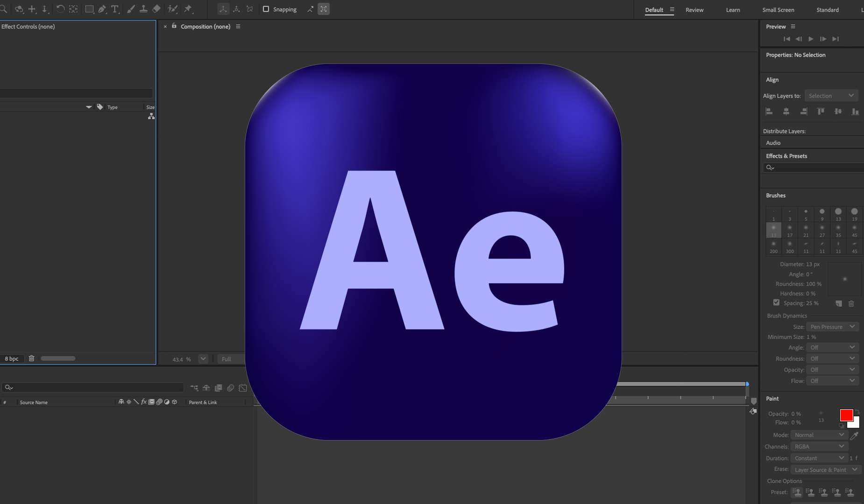Step to the next frame
The width and height of the screenshot is (864, 504).
coord(823,39)
